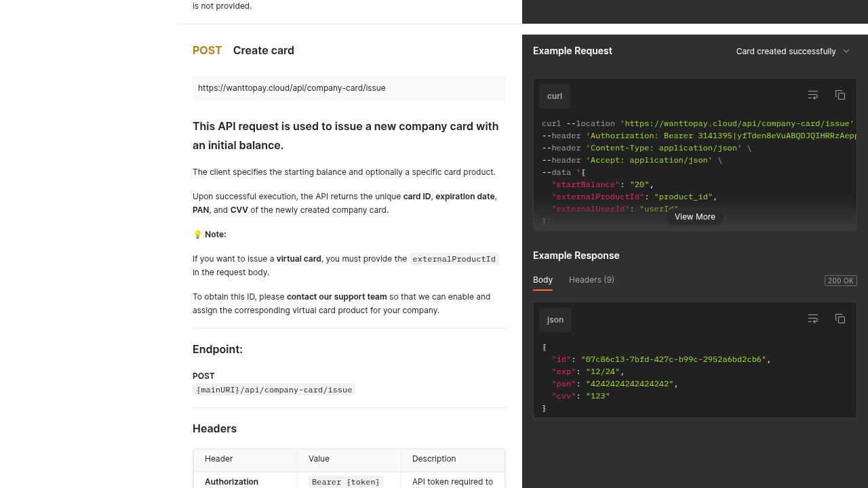Click the Value column title in table

tap(319, 459)
